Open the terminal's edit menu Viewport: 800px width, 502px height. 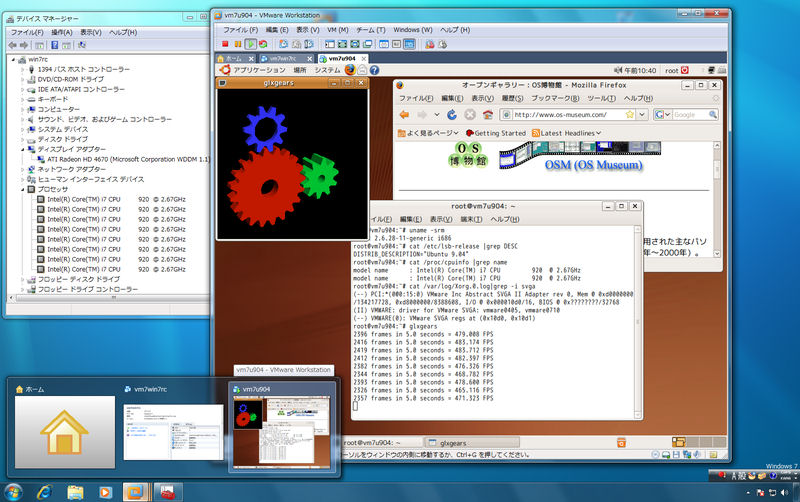pos(410,219)
